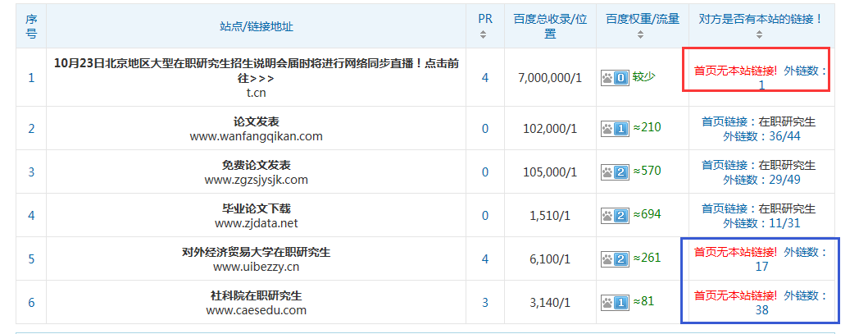Click the outbound link count 36/44

point(768,135)
